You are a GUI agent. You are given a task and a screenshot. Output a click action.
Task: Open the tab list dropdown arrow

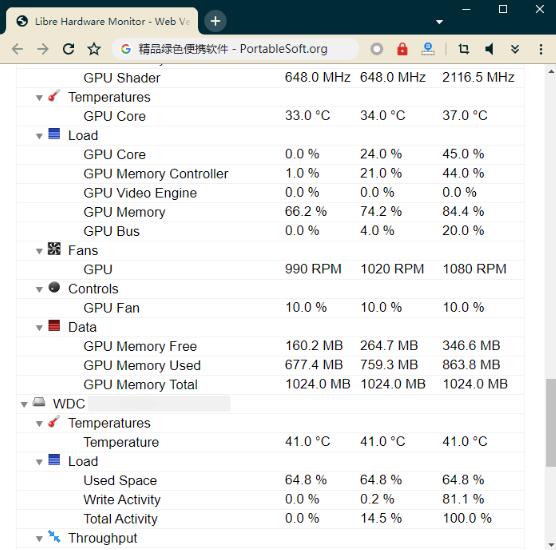(440, 22)
